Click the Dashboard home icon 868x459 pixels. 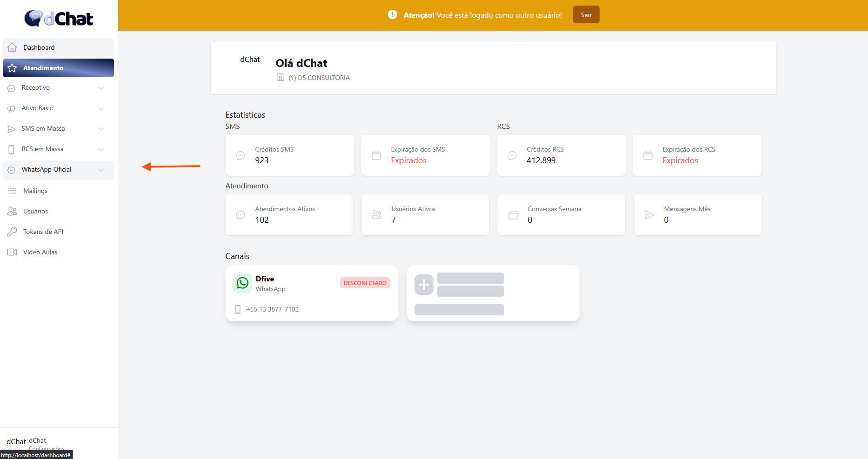(x=13, y=47)
